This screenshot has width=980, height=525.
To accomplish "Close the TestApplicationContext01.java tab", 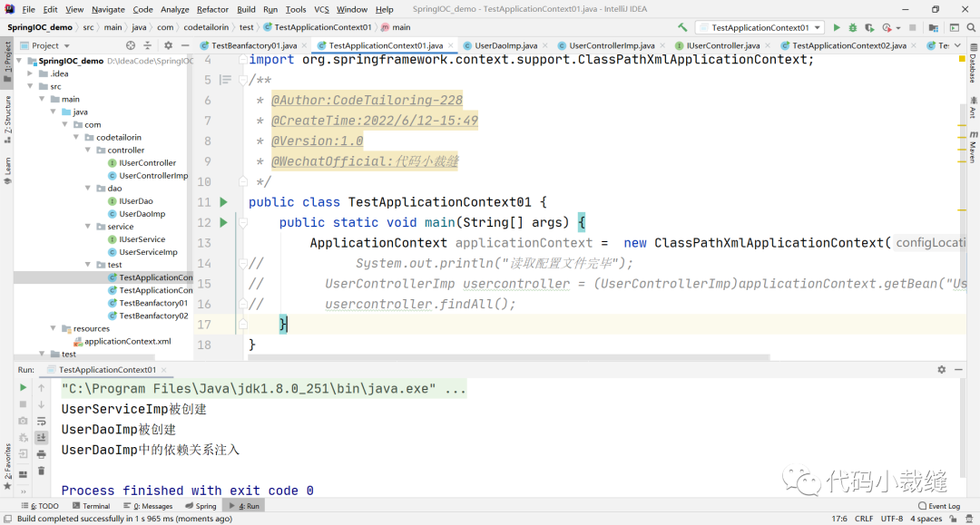I will point(451,45).
